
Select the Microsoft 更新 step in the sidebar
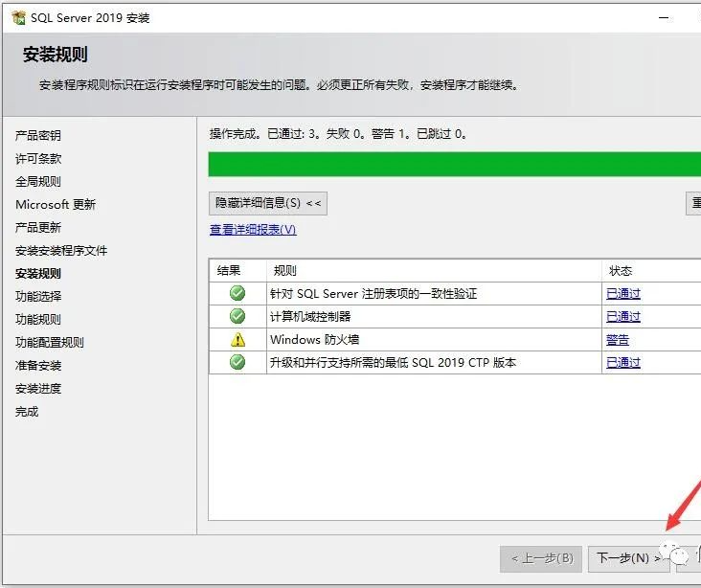click(x=56, y=204)
